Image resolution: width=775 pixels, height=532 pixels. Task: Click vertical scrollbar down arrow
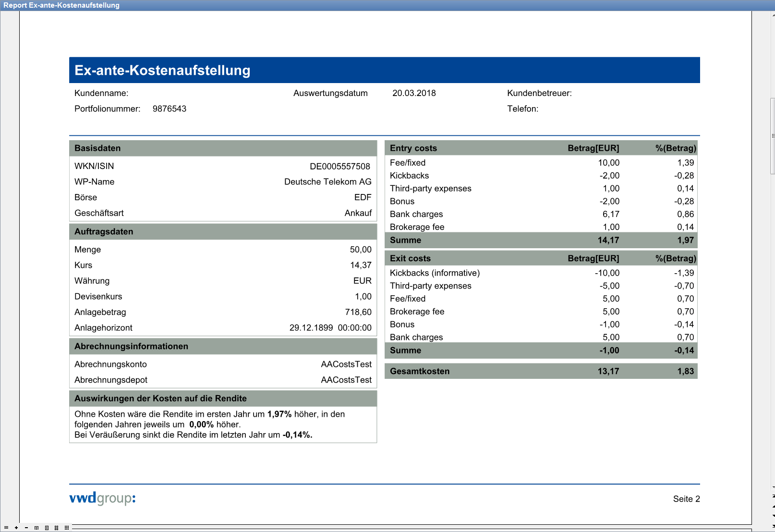coord(773,487)
